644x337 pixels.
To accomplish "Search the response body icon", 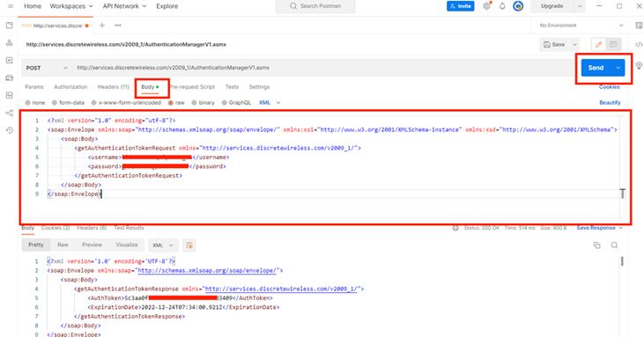I will point(614,245).
